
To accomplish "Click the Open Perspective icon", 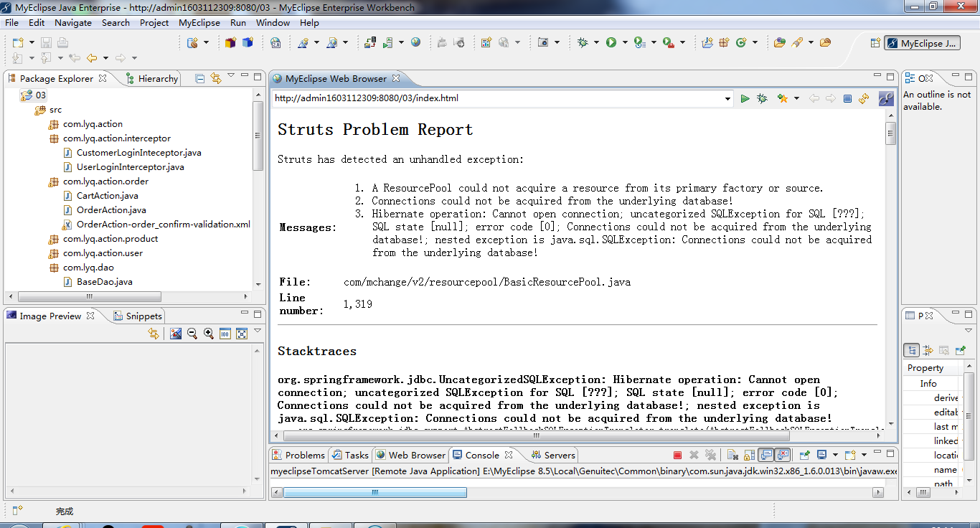I will click(875, 43).
